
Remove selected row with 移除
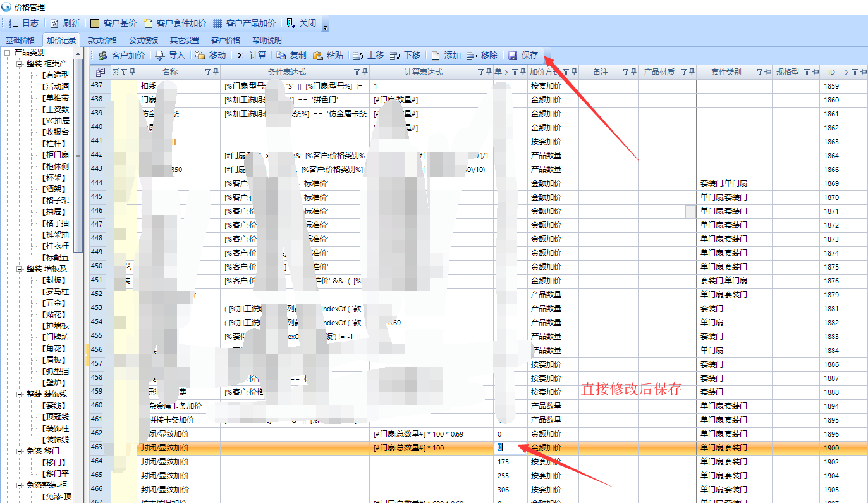[472, 56]
